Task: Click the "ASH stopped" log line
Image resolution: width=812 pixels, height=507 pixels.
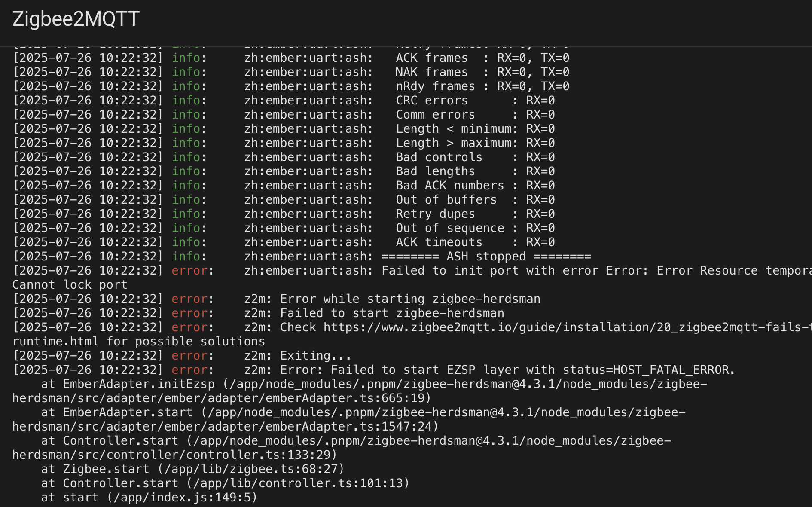Action: 486,257
